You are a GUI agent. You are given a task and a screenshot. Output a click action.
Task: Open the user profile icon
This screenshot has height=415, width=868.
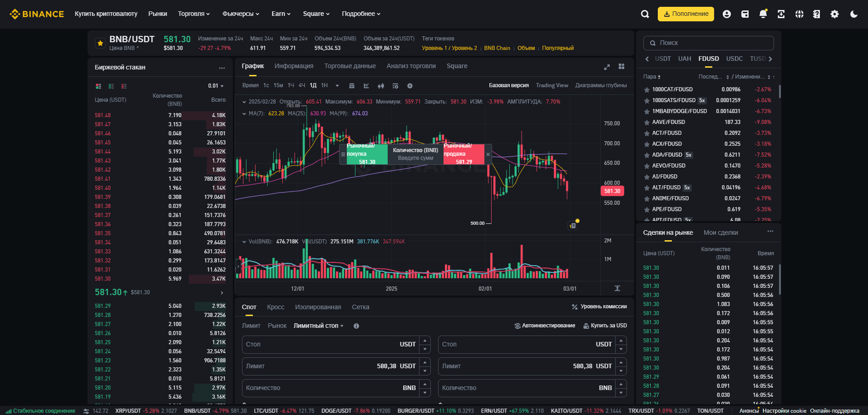click(726, 14)
